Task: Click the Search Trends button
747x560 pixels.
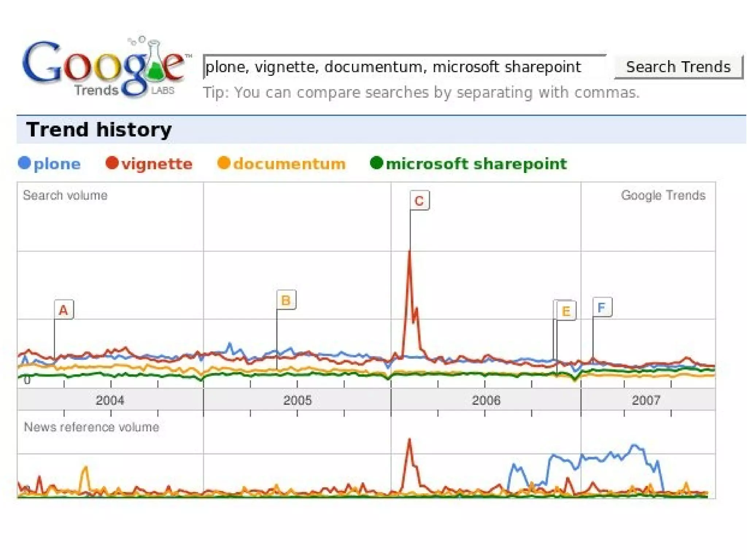Action: [x=678, y=67]
